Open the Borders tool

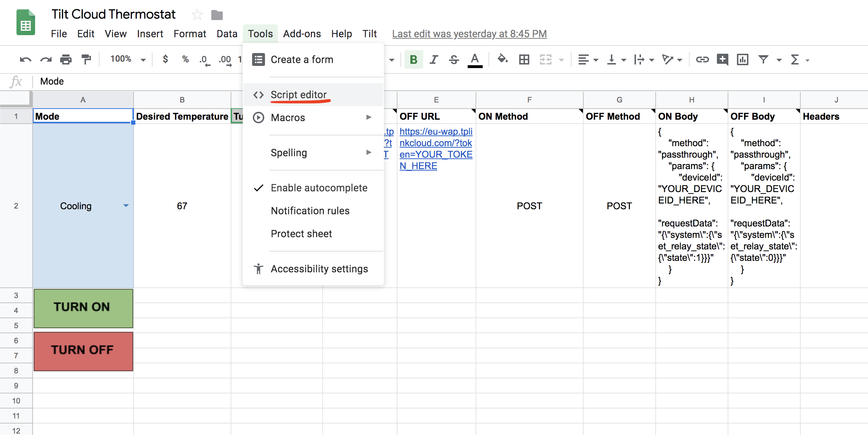pos(524,59)
